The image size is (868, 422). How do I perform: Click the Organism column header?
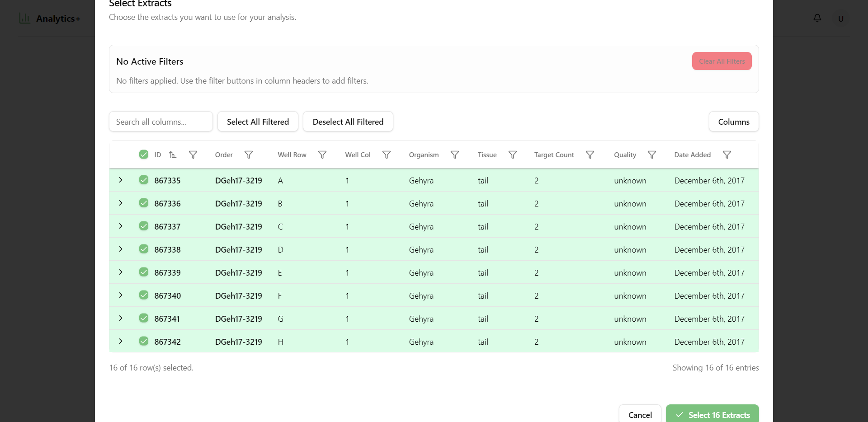(x=424, y=155)
